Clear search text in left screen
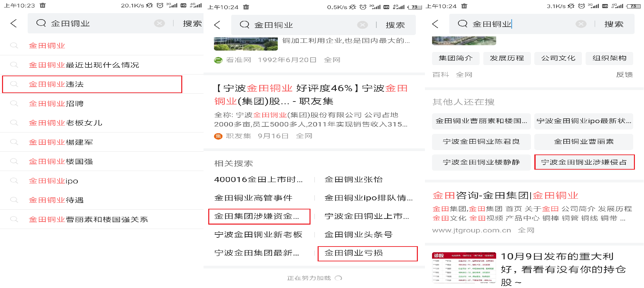The width and height of the screenshot is (644, 288). tap(159, 23)
